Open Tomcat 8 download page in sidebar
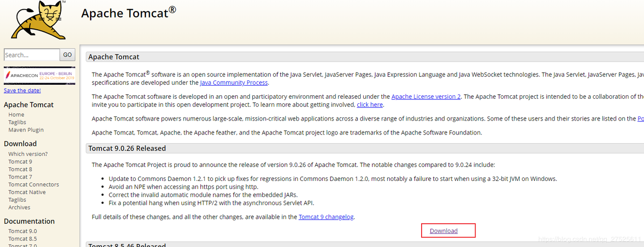The width and height of the screenshot is (644, 247). (x=20, y=169)
